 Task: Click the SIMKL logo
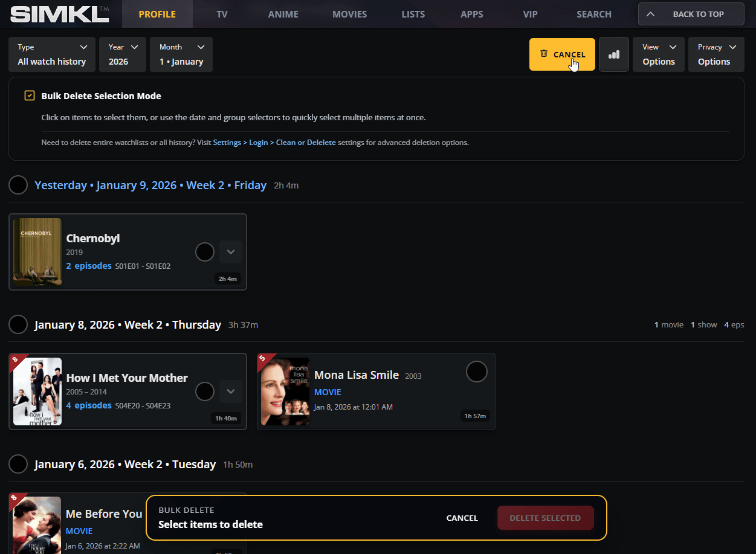point(59,14)
